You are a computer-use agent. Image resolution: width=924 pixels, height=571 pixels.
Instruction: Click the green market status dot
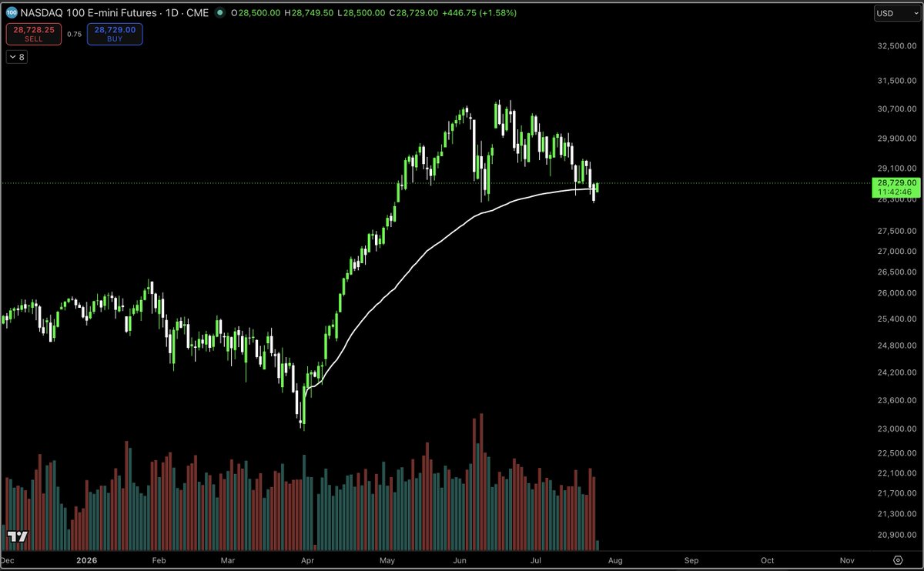[x=221, y=13]
